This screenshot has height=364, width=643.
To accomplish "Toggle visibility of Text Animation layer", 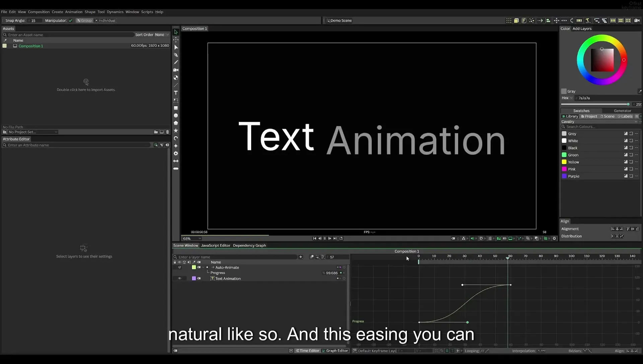I will (x=180, y=278).
